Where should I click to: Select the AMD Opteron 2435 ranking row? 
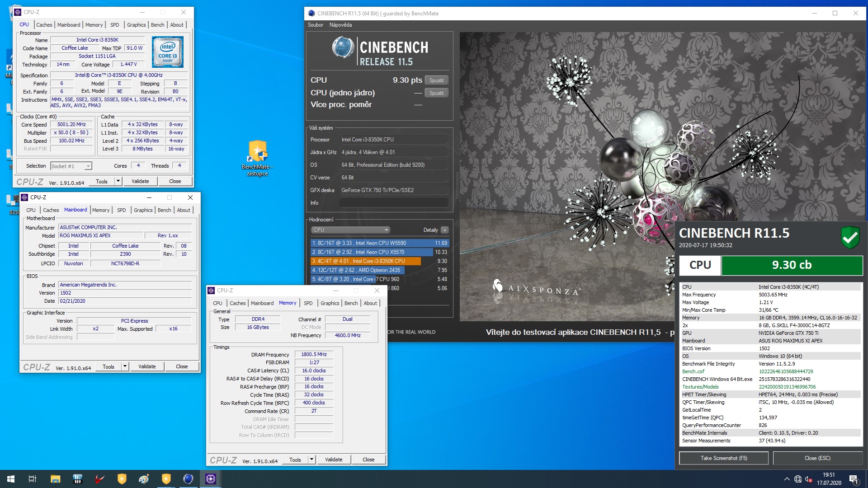[380, 270]
